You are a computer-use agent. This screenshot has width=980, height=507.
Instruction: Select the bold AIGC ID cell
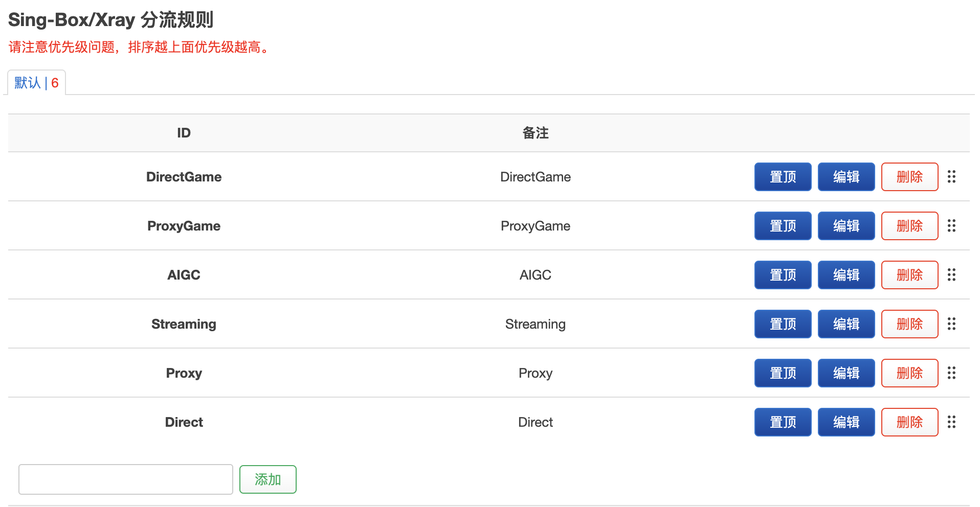184,275
